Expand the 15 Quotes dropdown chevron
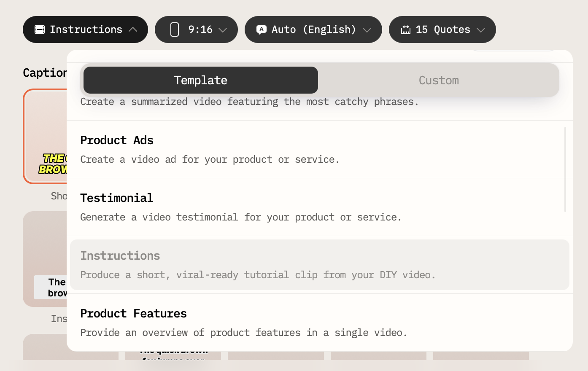Screen dimensions: 588x371 (x=481, y=30)
